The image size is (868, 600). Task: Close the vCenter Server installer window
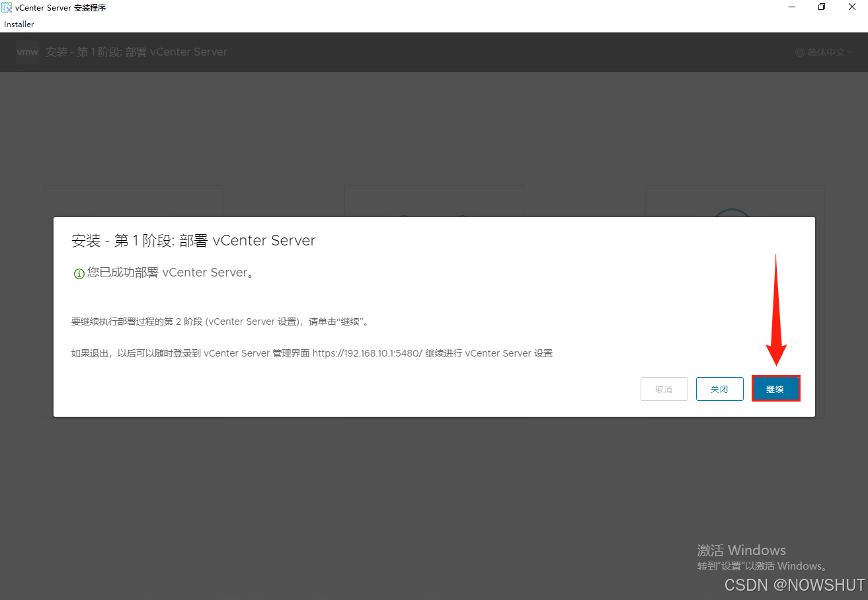[x=852, y=7]
